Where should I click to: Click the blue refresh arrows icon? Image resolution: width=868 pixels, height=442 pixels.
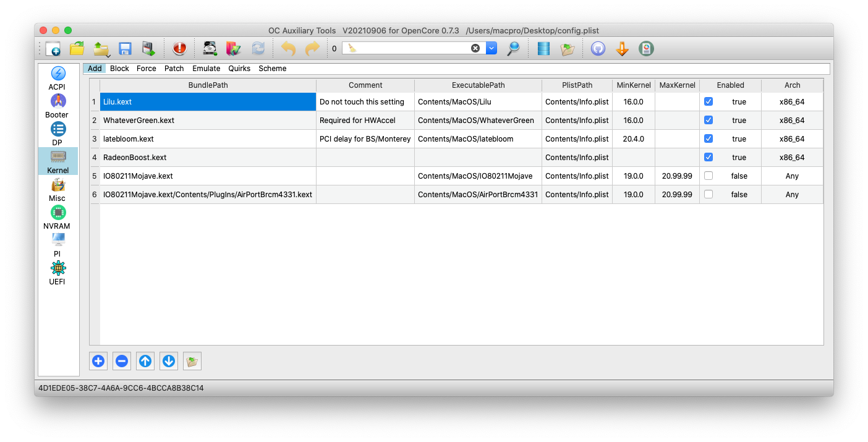(x=258, y=48)
